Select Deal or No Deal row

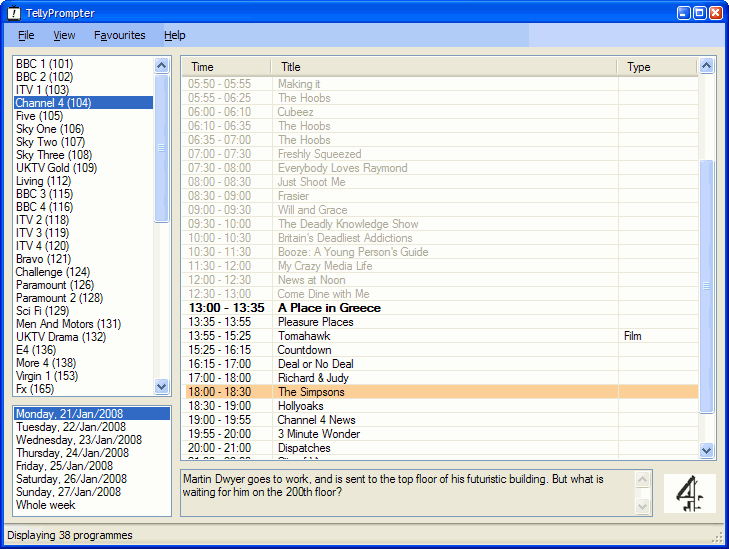440,364
